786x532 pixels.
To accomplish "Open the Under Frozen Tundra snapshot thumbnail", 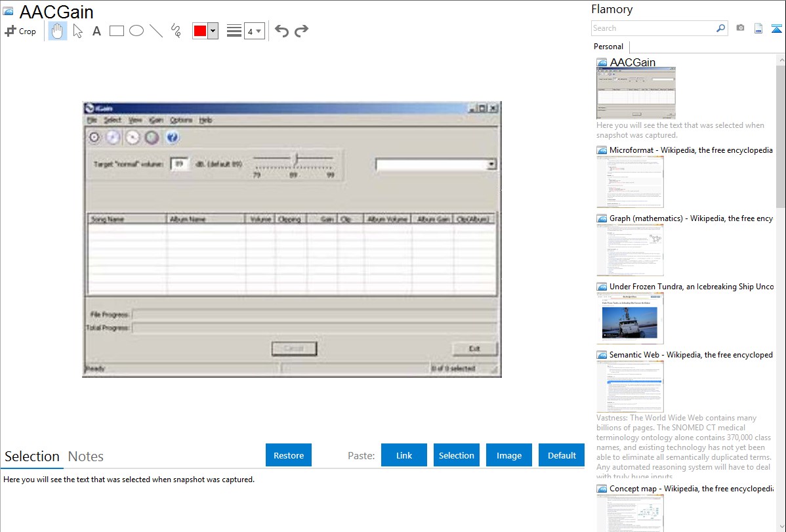I will [x=630, y=318].
